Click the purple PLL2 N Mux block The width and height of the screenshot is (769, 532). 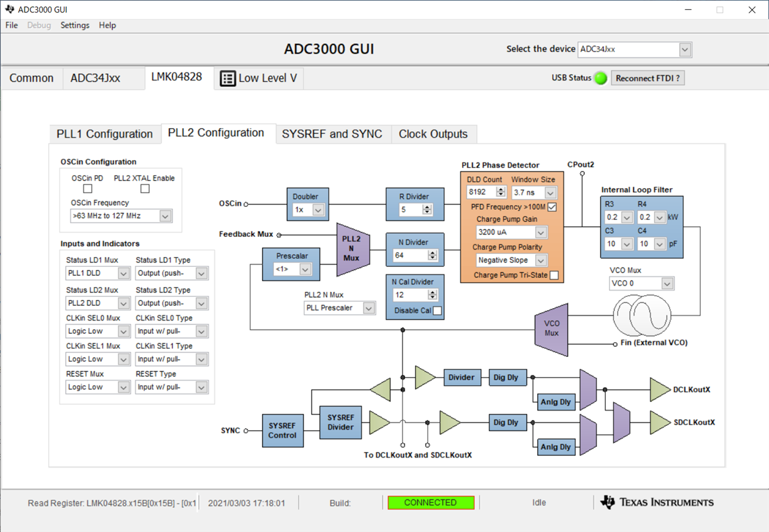tap(353, 249)
